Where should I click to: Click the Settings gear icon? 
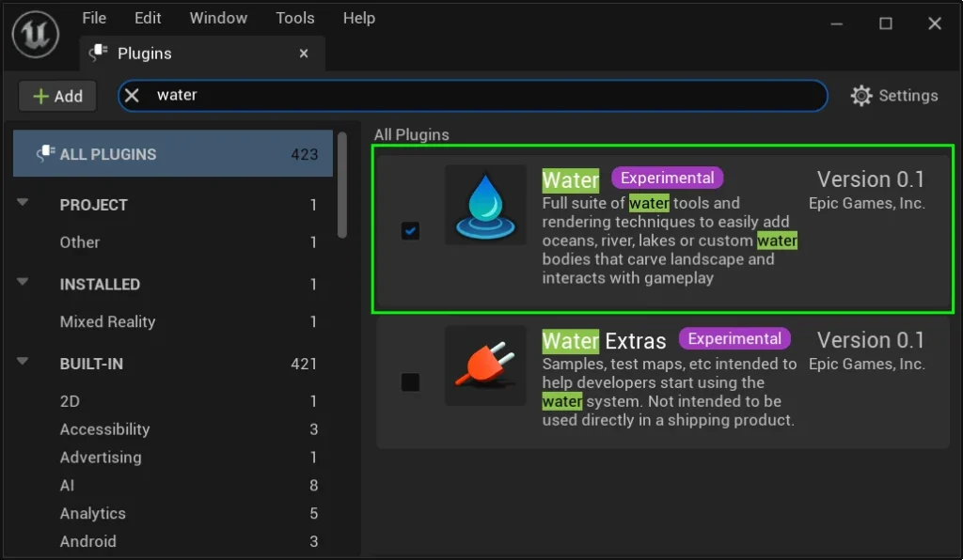tap(860, 96)
